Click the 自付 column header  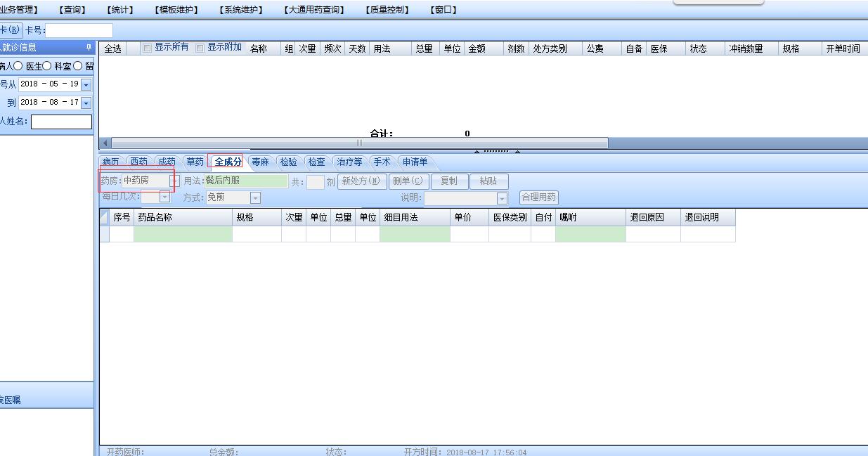pyautogui.click(x=543, y=218)
